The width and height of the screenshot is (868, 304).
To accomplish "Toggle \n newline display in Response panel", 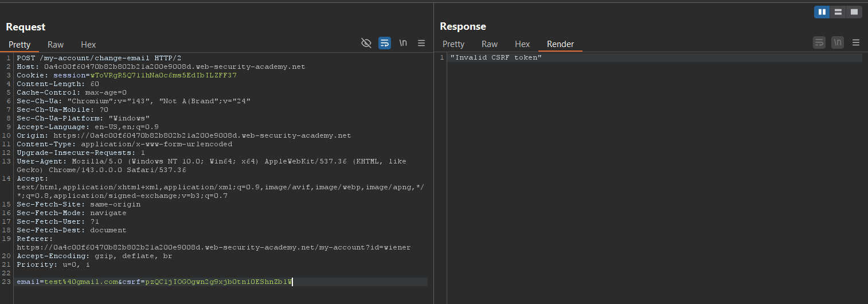I will (838, 42).
